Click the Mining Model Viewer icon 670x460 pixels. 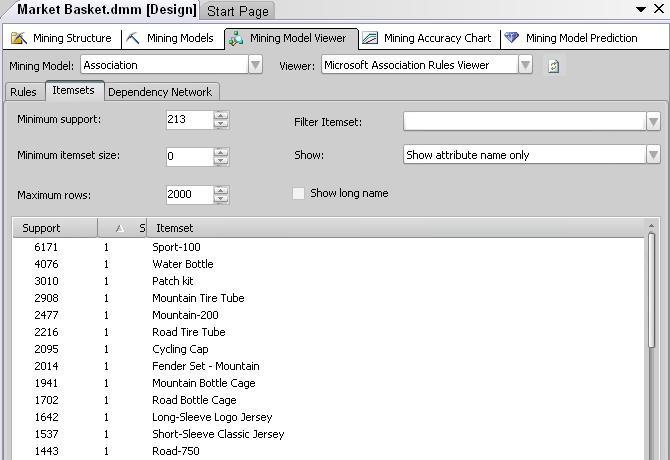(236, 38)
